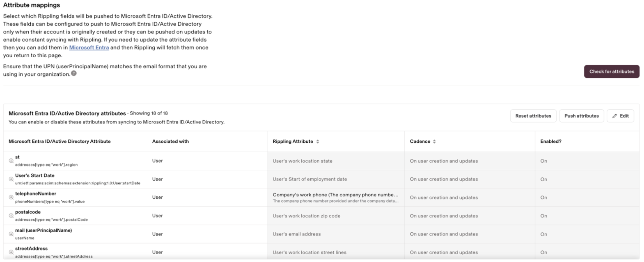Inspect the icon beside the st attribute
The width and height of the screenshot is (644, 262).
[11, 161]
